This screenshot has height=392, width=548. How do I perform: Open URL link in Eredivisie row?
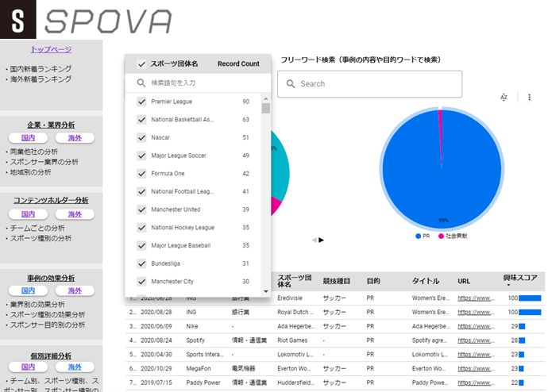(476, 298)
